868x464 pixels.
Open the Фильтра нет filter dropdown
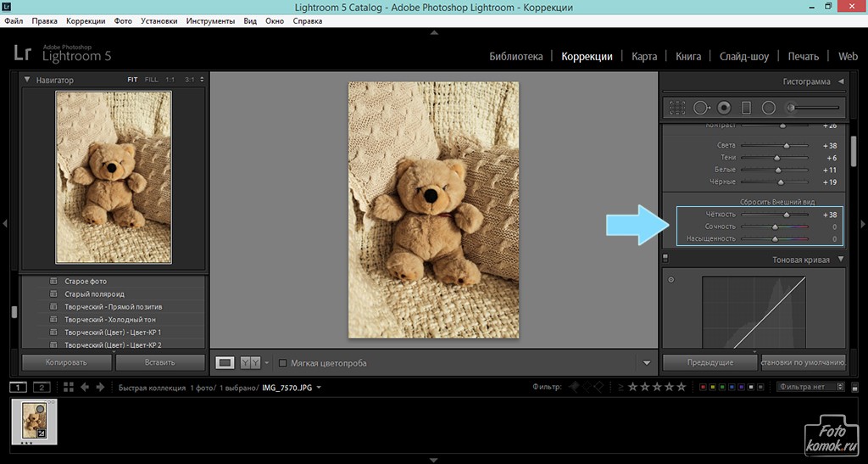coord(810,387)
